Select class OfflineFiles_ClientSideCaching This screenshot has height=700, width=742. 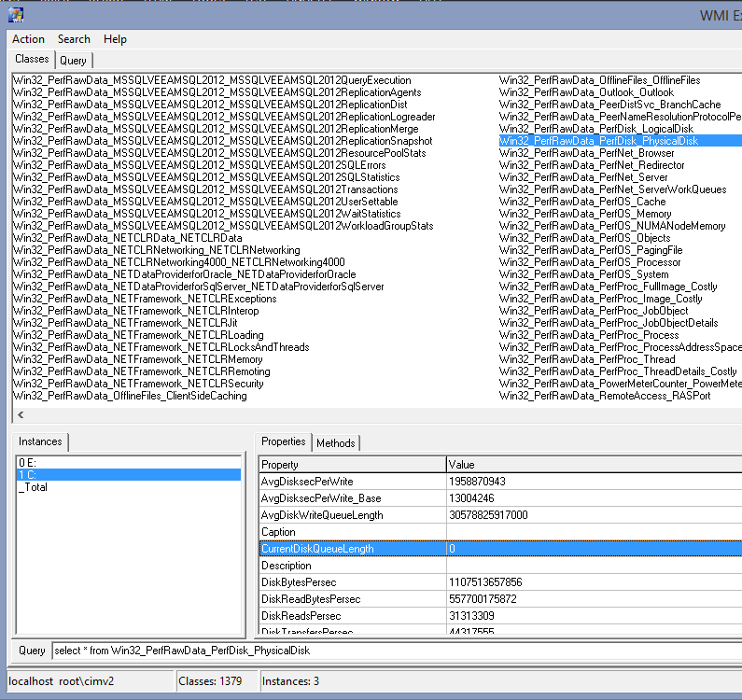[130, 396]
